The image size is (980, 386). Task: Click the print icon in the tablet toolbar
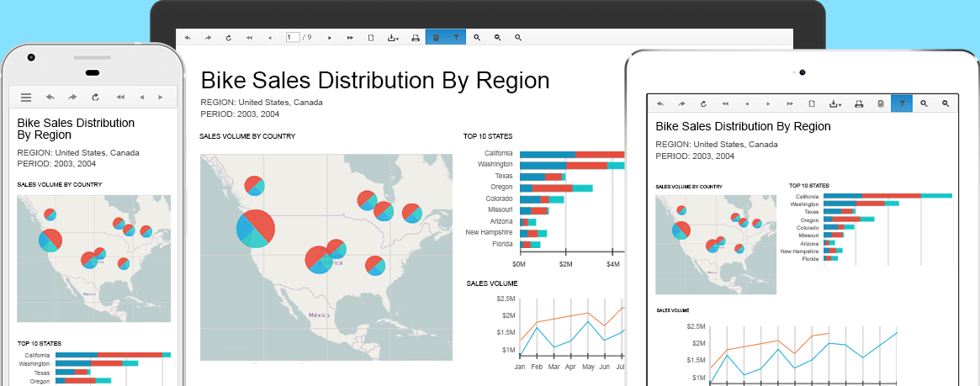tap(858, 104)
